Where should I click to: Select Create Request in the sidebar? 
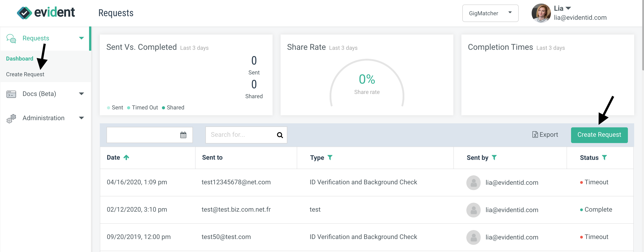coord(25,74)
